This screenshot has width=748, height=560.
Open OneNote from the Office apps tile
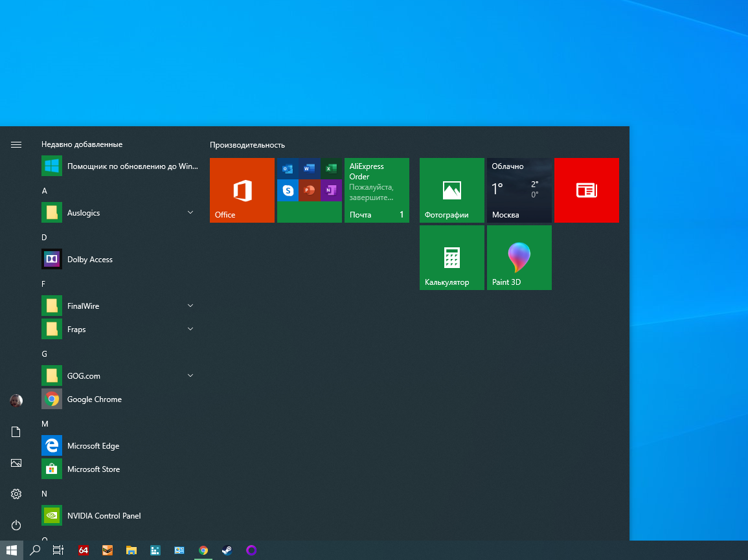331,190
